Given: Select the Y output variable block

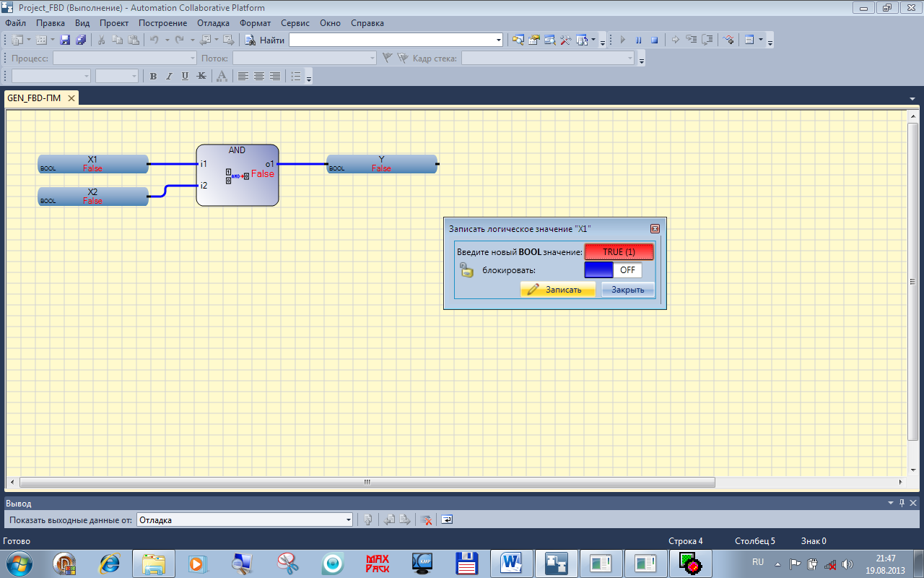Looking at the screenshot, I should click(x=382, y=164).
